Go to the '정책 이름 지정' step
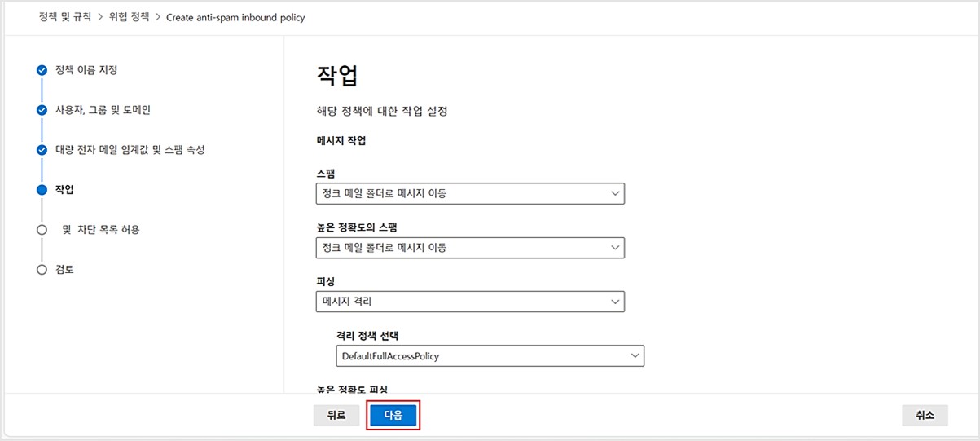Viewport: 980px width, 441px height. [86, 70]
